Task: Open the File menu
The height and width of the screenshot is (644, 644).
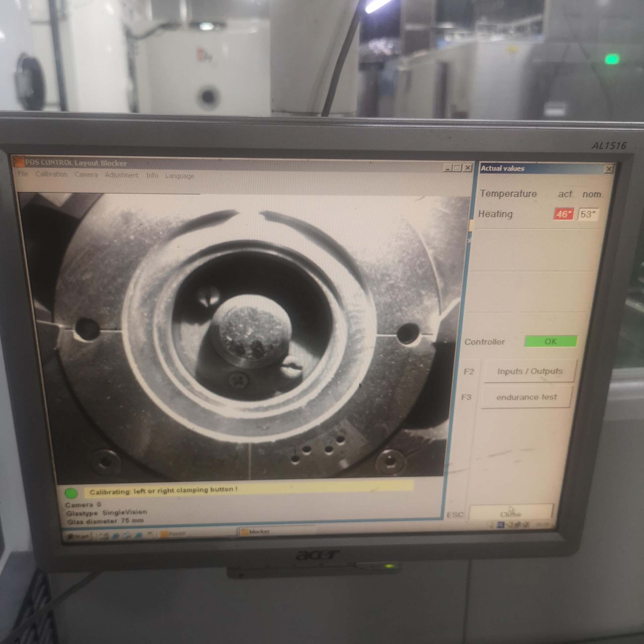Action: [23, 174]
